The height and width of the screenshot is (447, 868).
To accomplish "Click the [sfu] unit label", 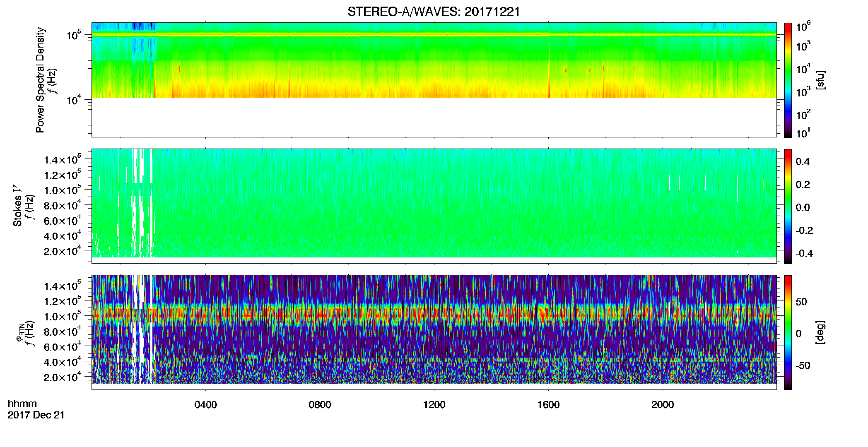I will pos(820,80).
